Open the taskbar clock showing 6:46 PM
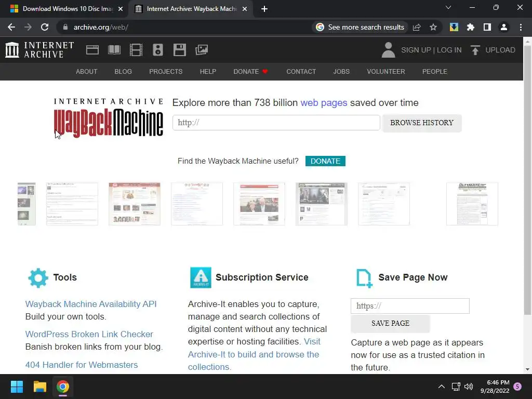Screen dimensions: 532x399 495,387
